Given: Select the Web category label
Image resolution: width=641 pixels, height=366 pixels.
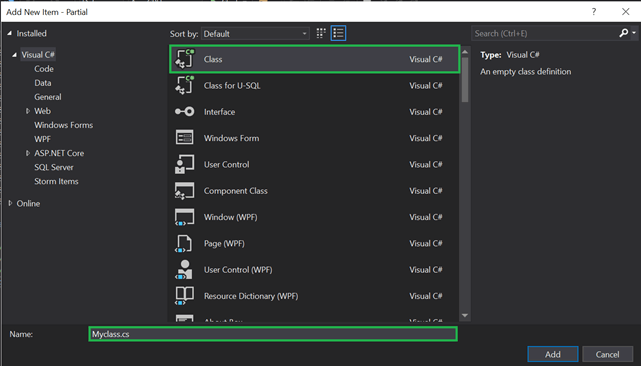Looking at the screenshot, I should [43, 111].
